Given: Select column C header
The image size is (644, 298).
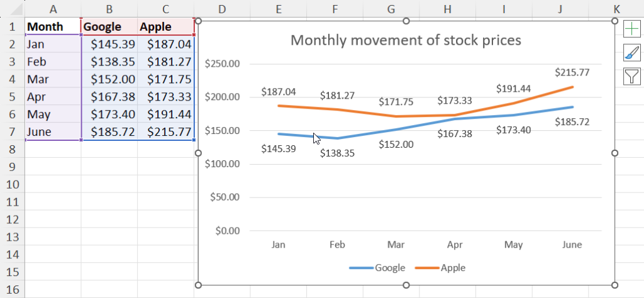Looking at the screenshot, I should 166,9.
